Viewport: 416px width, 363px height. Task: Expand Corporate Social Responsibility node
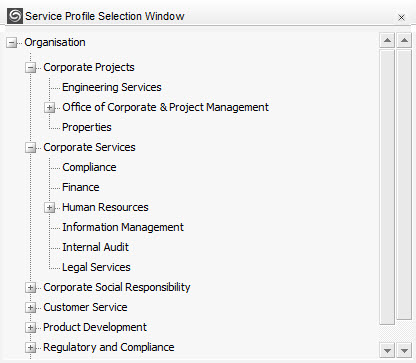pyautogui.click(x=30, y=288)
